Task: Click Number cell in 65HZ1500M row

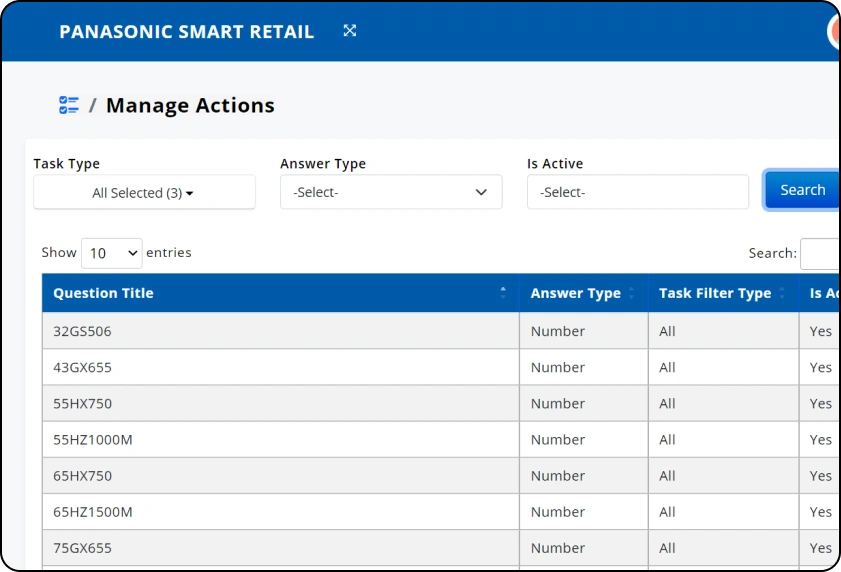Action: coord(584,512)
